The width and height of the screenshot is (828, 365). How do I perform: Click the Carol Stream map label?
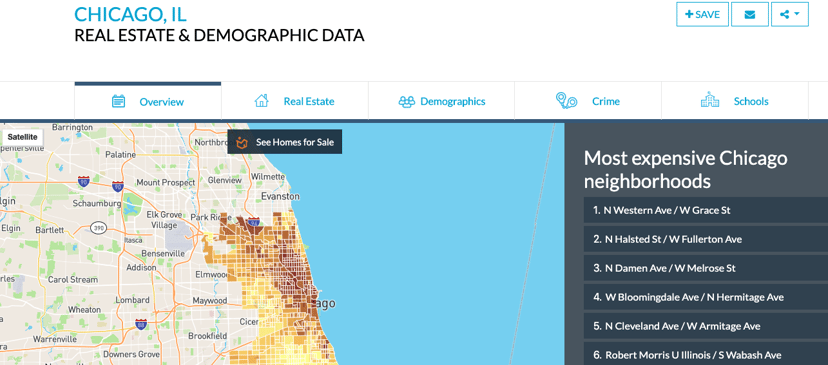click(x=73, y=279)
